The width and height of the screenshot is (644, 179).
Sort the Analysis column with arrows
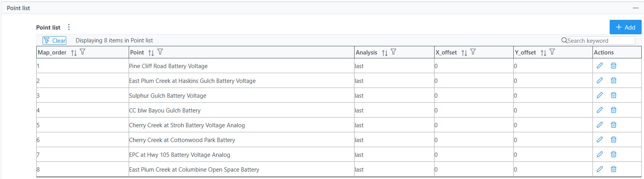click(x=385, y=53)
